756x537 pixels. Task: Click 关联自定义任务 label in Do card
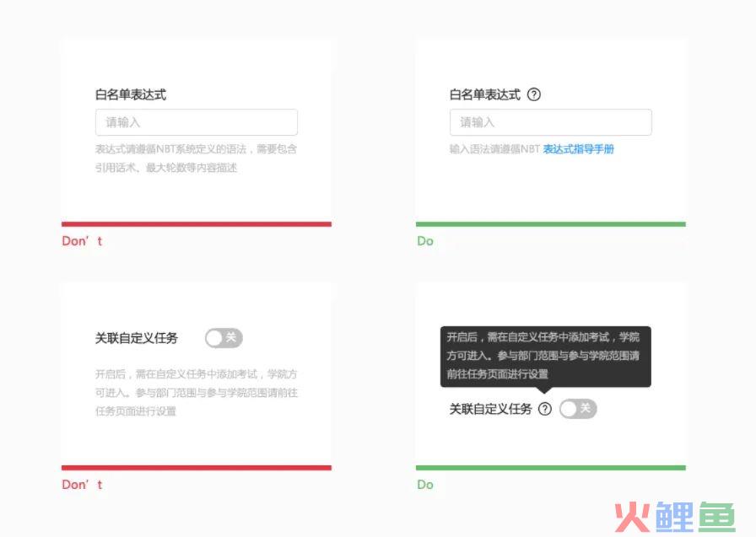click(491, 409)
